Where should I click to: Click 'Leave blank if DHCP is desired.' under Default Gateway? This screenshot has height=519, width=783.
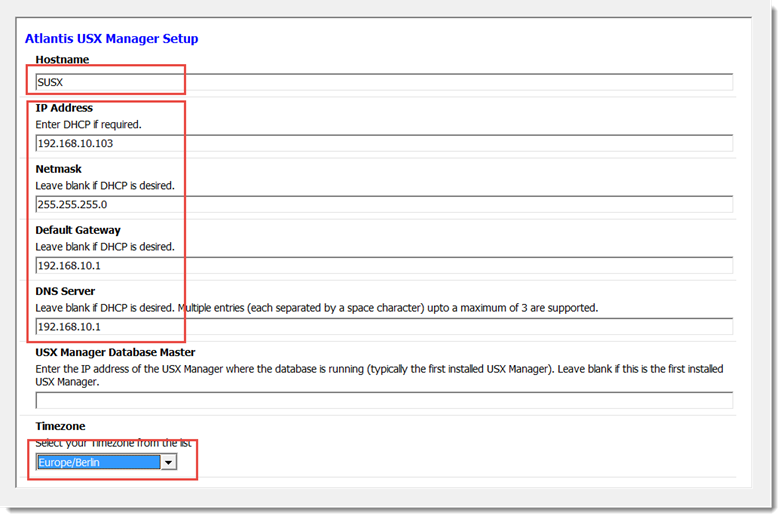point(105,247)
